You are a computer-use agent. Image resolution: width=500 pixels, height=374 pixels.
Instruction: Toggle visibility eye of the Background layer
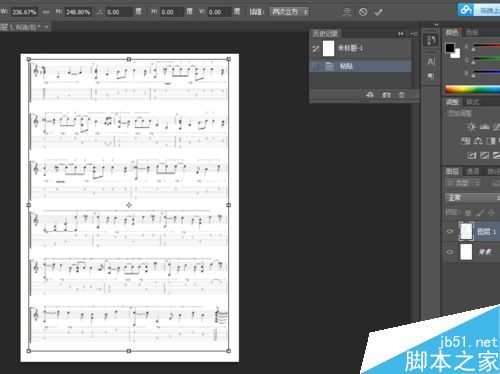pyautogui.click(x=450, y=252)
